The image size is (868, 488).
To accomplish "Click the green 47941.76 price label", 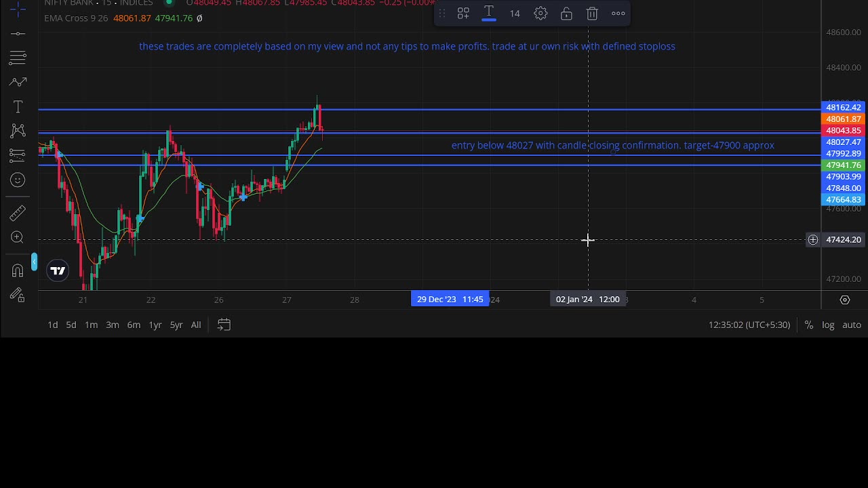I will 843,165.
